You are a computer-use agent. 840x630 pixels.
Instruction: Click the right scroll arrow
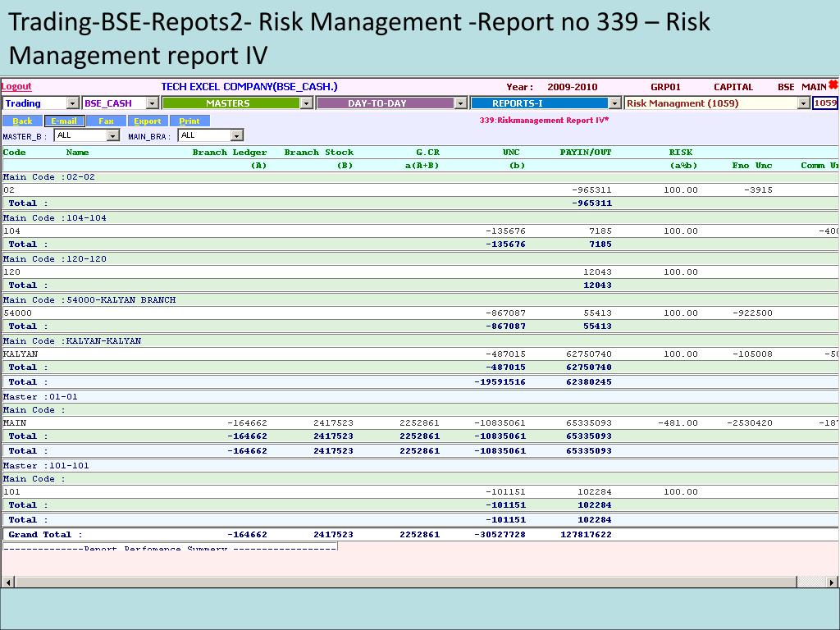point(832,582)
